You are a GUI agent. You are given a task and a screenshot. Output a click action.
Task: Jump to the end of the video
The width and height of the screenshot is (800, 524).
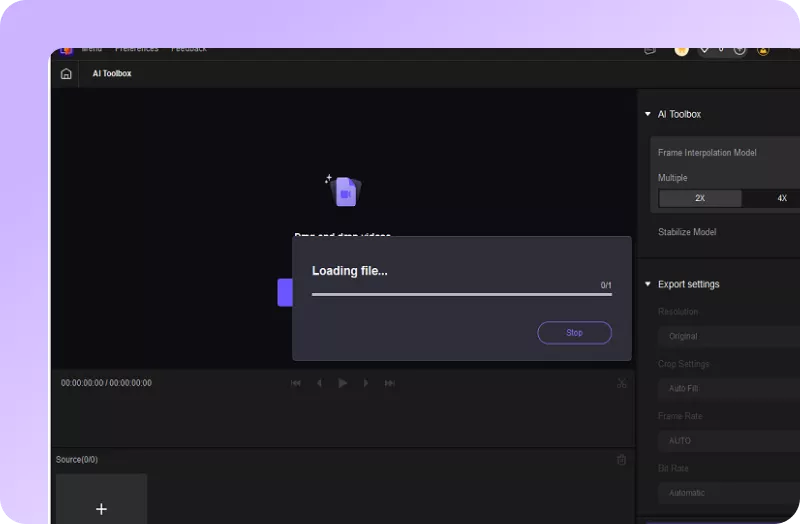(389, 383)
